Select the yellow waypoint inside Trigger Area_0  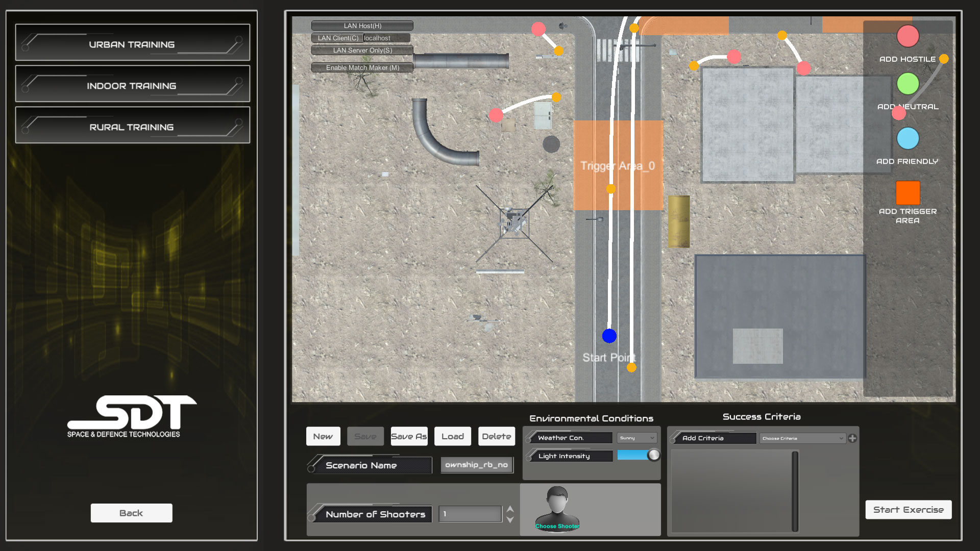[x=610, y=189]
